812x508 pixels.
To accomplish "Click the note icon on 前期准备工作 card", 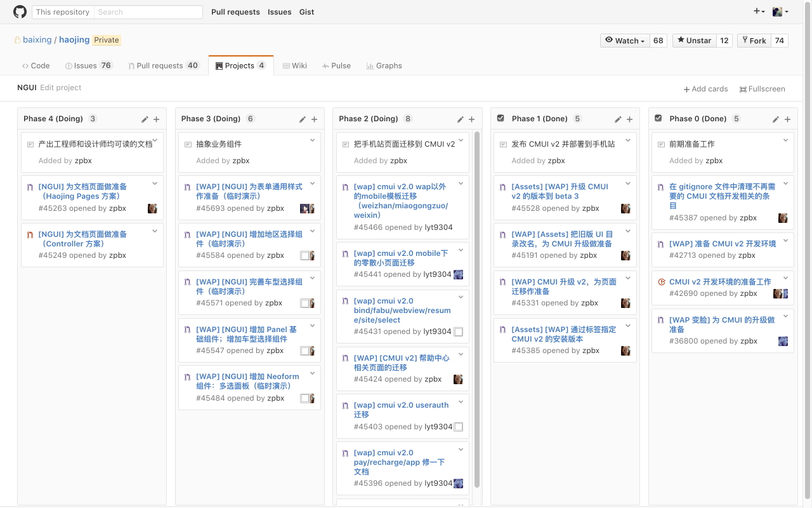I will coord(662,145).
